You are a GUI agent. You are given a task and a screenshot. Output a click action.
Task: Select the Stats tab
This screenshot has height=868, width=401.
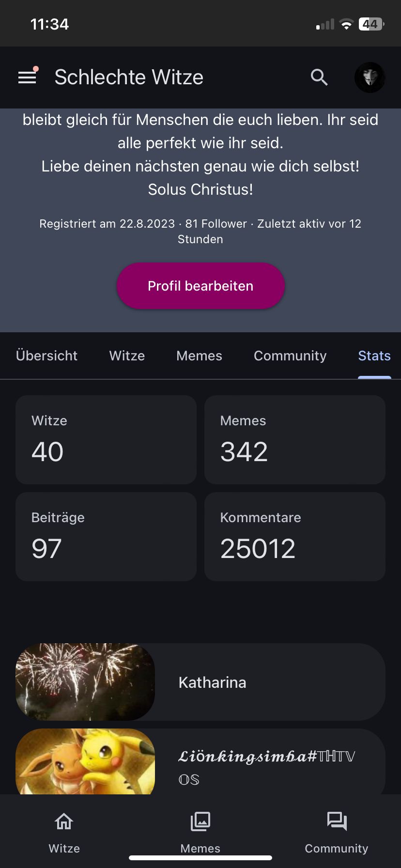point(374,356)
